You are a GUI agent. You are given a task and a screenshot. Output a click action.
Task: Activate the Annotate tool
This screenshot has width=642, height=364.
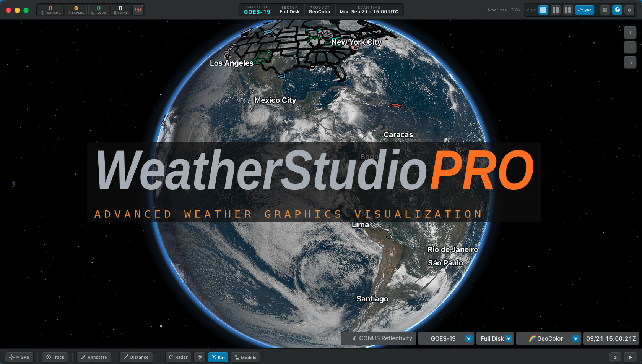click(94, 357)
